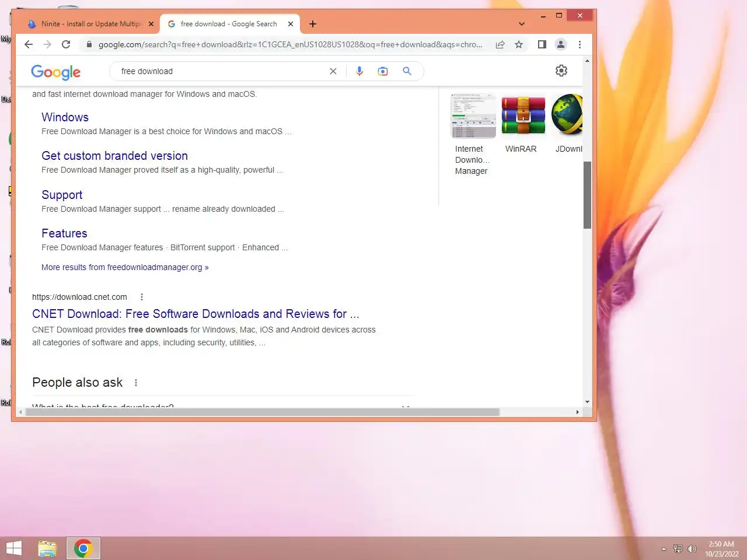Show hidden tray icons arrow
This screenshot has height=560, width=747.
pos(664,549)
